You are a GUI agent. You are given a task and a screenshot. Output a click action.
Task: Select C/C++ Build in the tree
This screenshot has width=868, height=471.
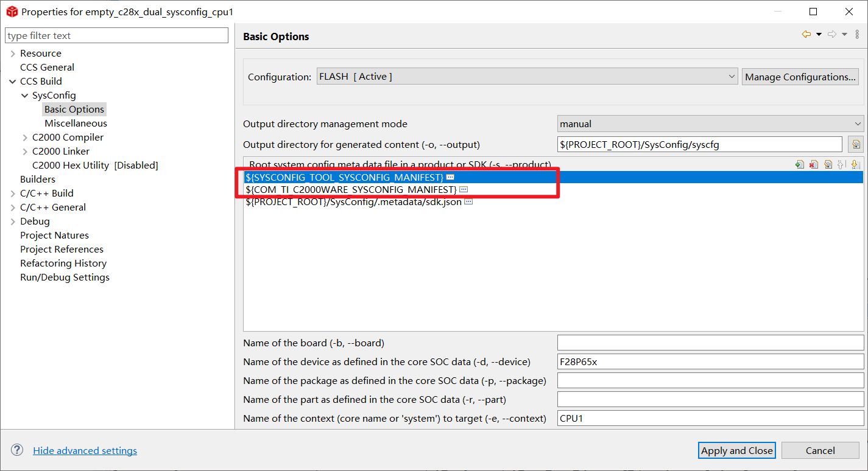(47, 194)
